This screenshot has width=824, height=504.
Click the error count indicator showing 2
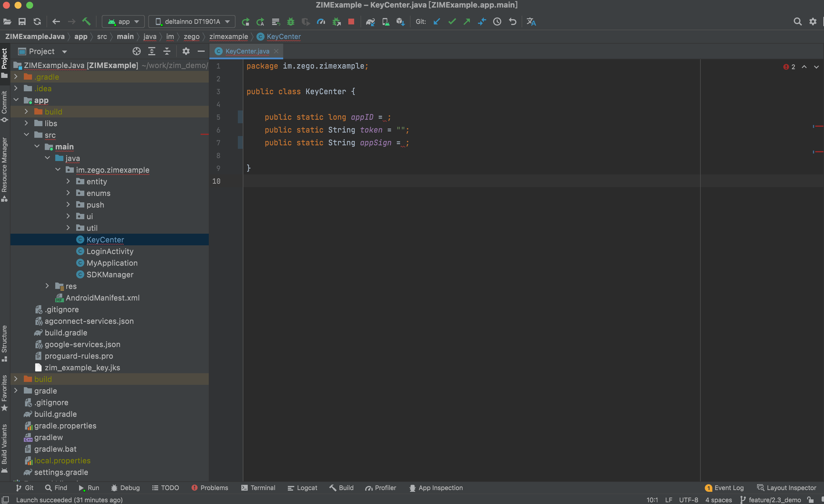(x=790, y=67)
